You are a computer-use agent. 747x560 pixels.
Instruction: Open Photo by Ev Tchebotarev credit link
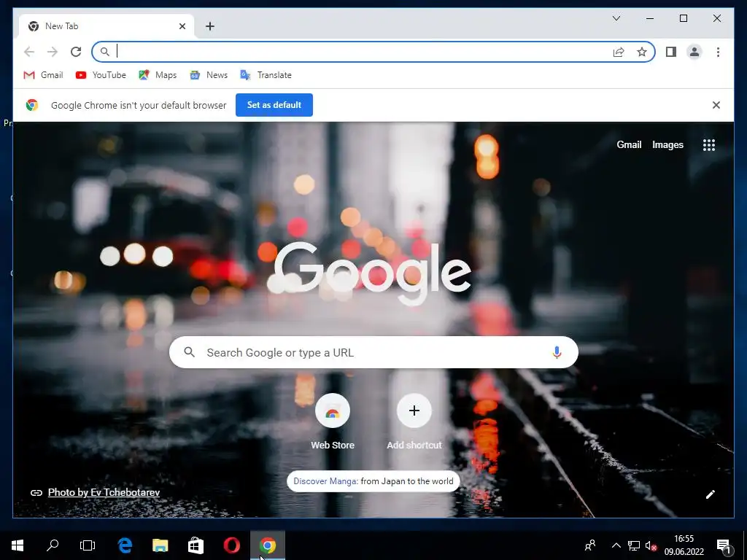(104, 492)
